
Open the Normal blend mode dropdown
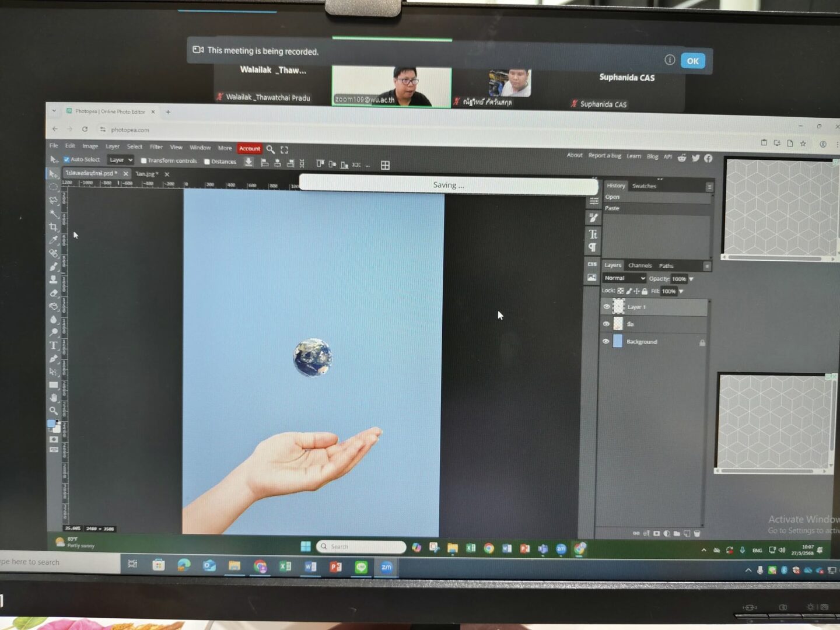click(624, 278)
